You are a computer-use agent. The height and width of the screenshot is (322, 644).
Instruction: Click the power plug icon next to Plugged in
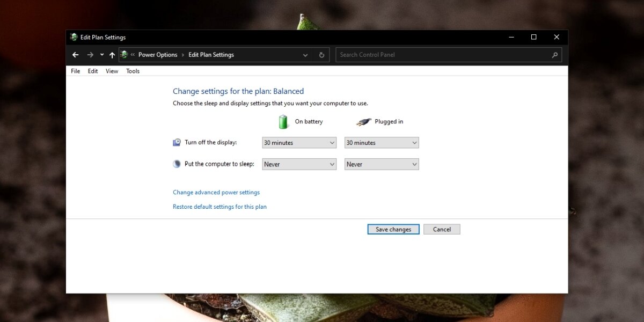364,121
